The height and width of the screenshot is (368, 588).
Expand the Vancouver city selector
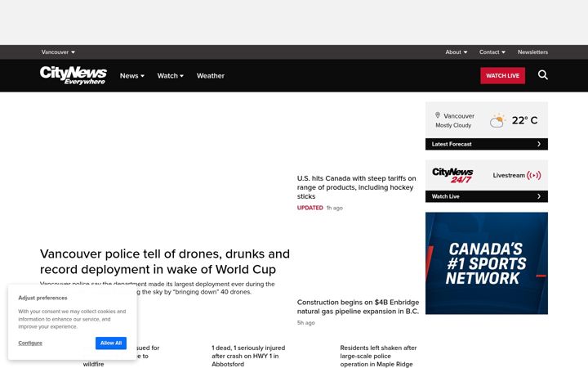coord(58,52)
